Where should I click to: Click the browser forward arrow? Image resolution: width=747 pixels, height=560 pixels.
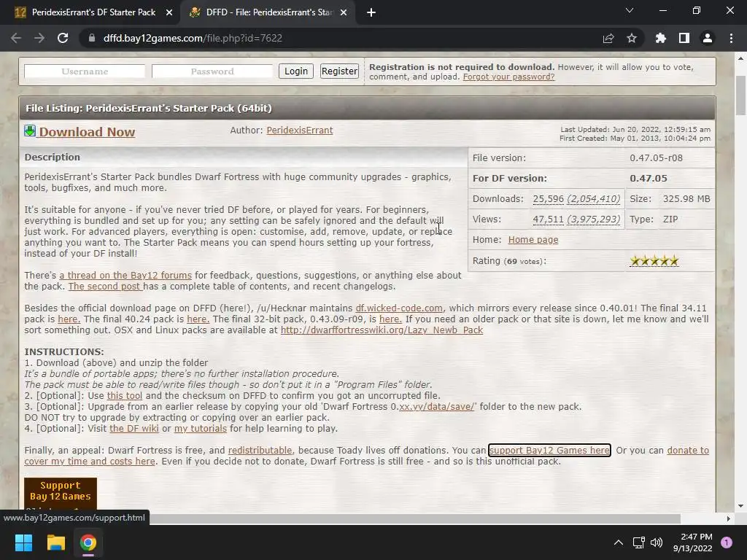coord(39,38)
